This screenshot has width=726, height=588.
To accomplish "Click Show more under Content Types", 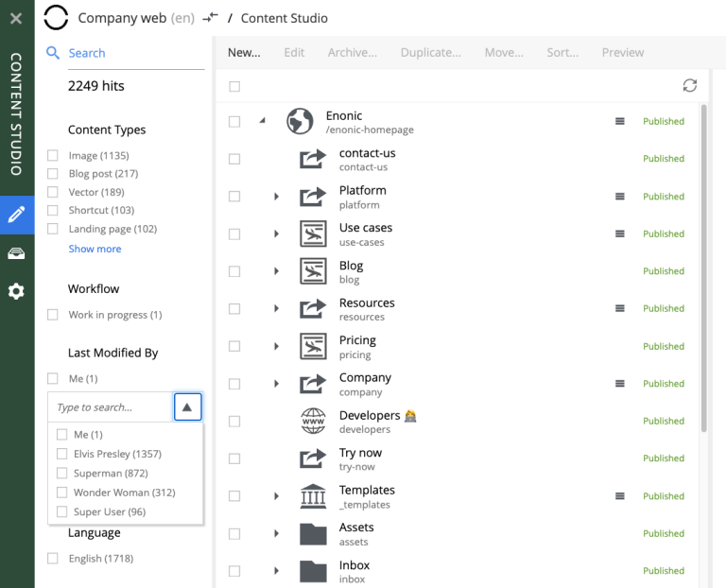I will 95,249.
